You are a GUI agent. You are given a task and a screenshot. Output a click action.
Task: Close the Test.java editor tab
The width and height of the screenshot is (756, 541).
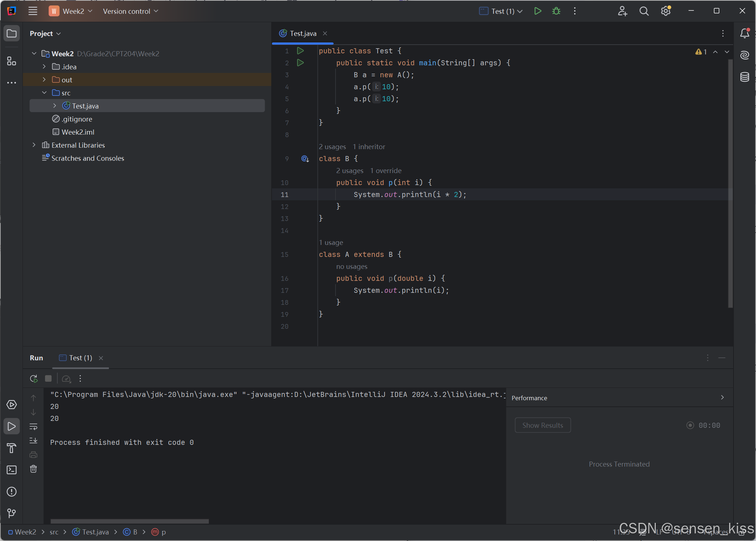325,33
